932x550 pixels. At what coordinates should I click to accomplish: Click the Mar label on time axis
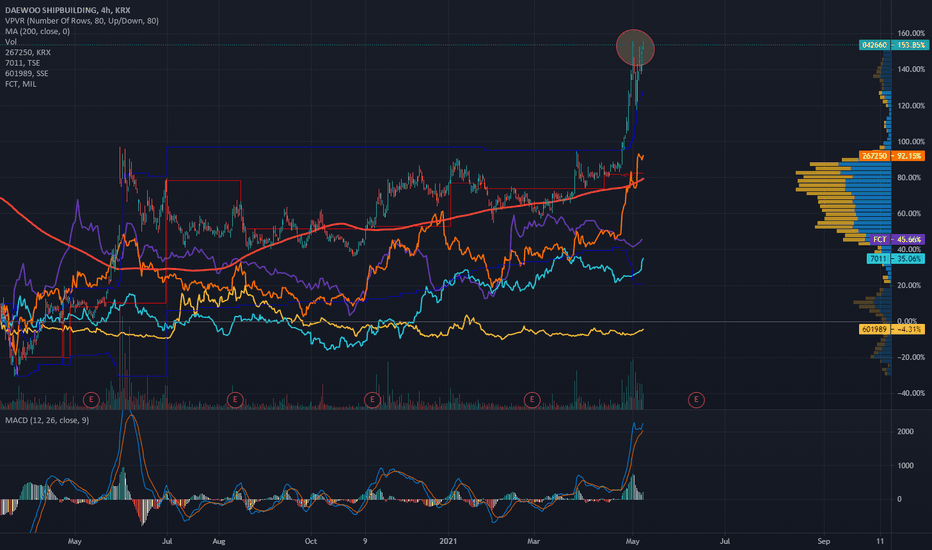[533, 541]
